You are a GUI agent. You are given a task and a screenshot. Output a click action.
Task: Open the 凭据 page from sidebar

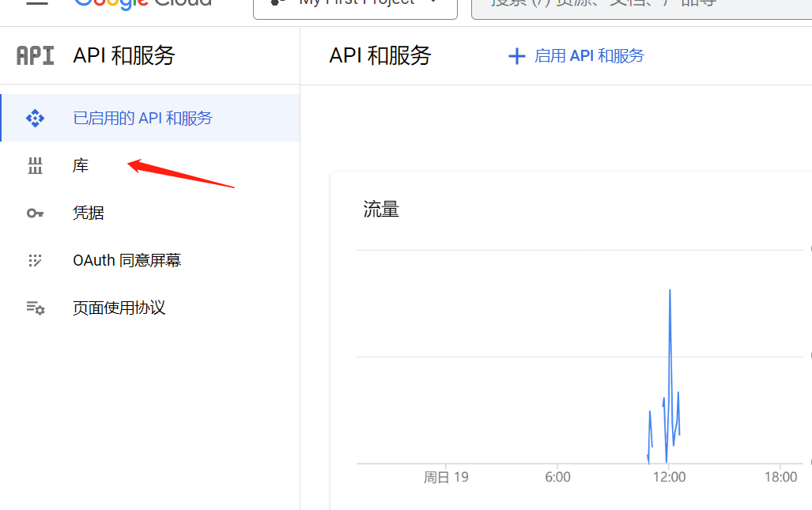click(x=88, y=213)
